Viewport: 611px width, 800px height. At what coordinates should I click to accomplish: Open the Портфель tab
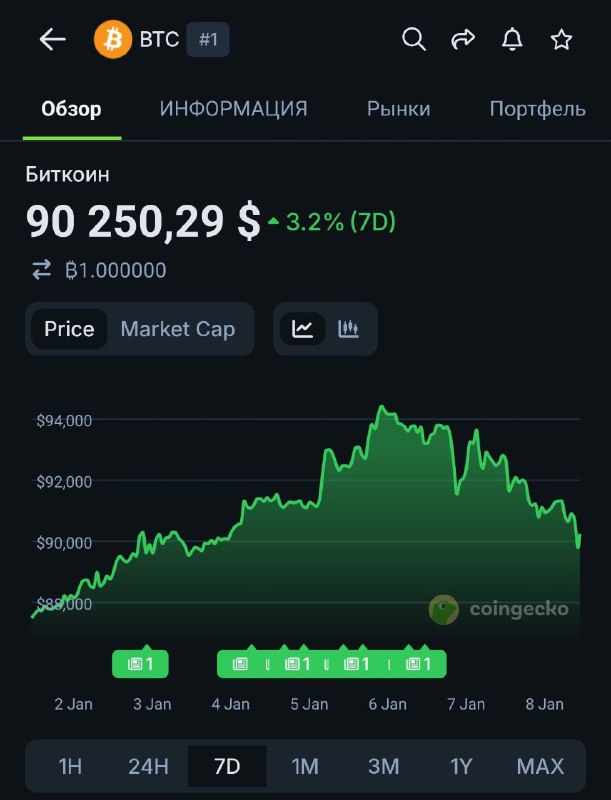[x=537, y=109]
